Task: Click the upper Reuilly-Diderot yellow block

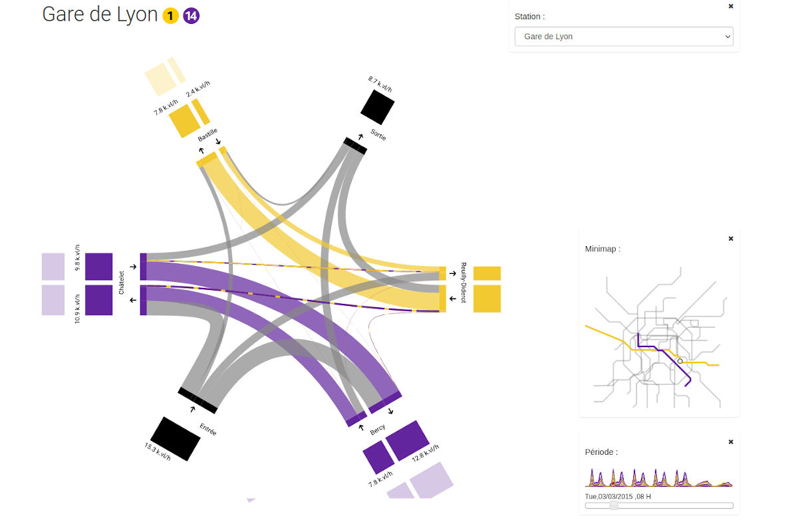Action: click(487, 273)
